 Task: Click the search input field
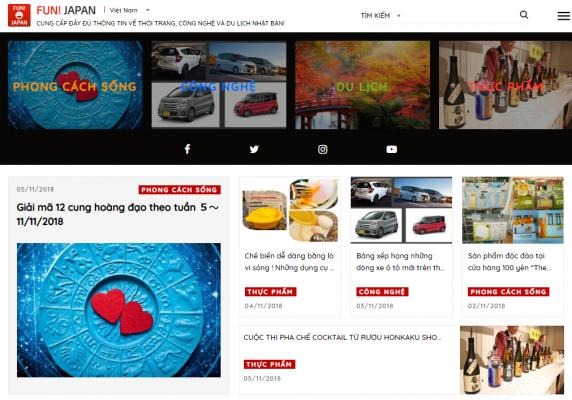(460, 15)
